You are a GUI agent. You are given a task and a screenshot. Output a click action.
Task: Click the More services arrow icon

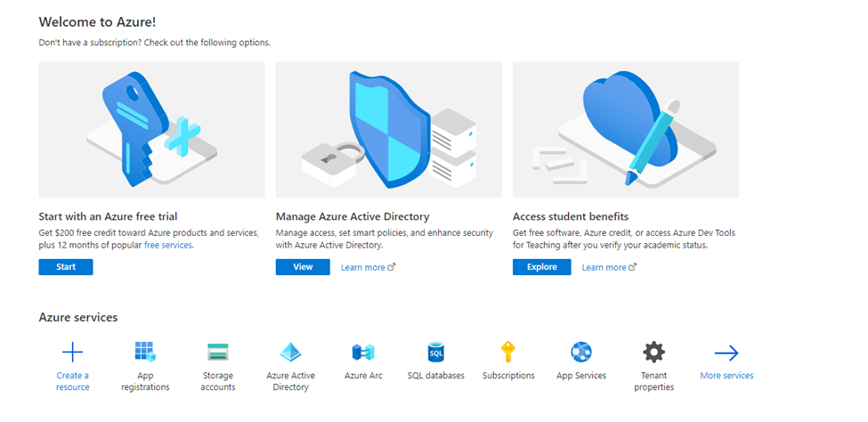726,353
